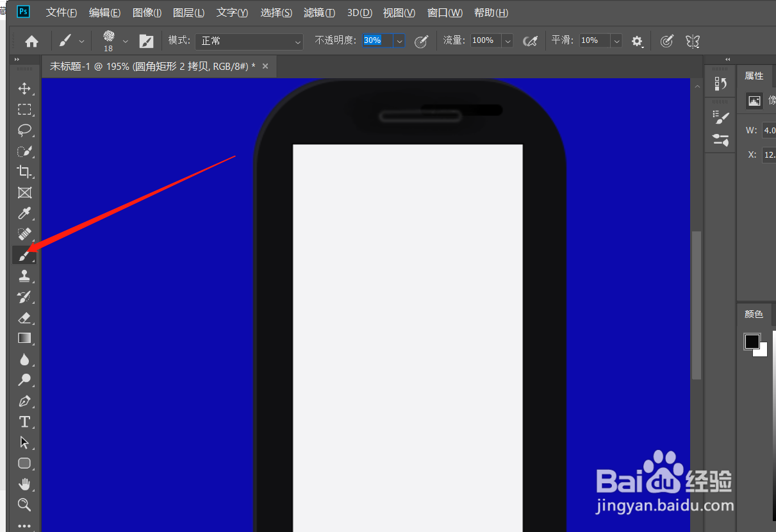Open the 3D menu
Screen dimensions: 776x532
(359, 13)
